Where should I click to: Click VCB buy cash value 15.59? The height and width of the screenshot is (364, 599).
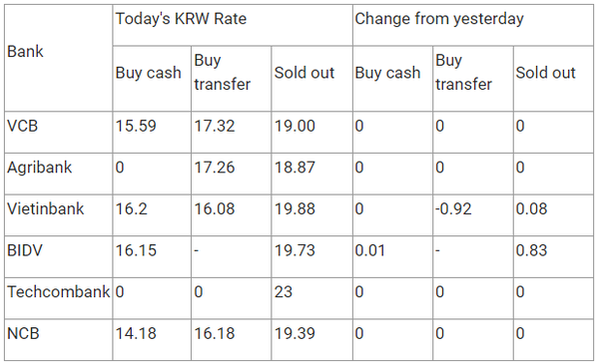(x=136, y=126)
